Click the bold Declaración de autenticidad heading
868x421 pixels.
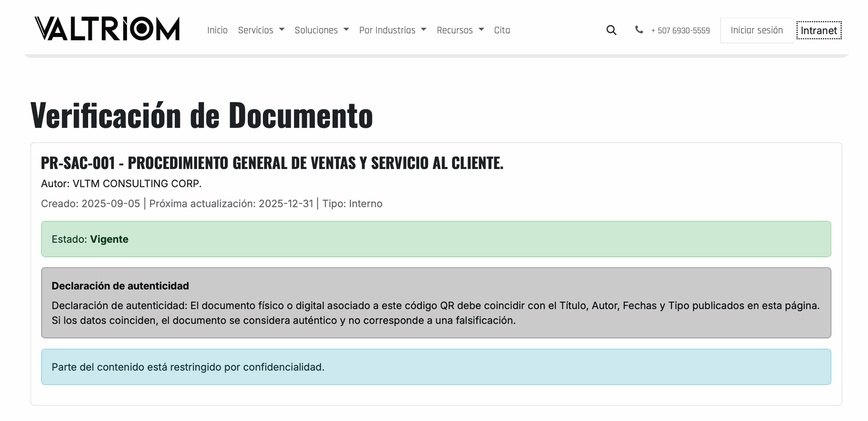click(120, 286)
